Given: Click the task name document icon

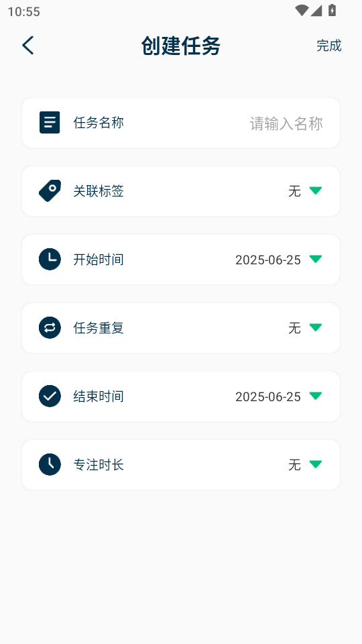Looking at the screenshot, I should [50, 122].
